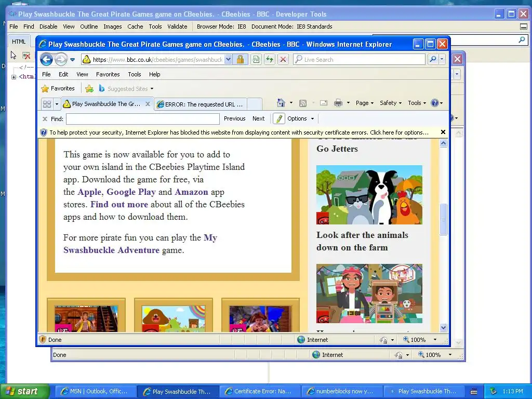
Task: Open the File menu in Internet Explorer
Action: [46, 74]
